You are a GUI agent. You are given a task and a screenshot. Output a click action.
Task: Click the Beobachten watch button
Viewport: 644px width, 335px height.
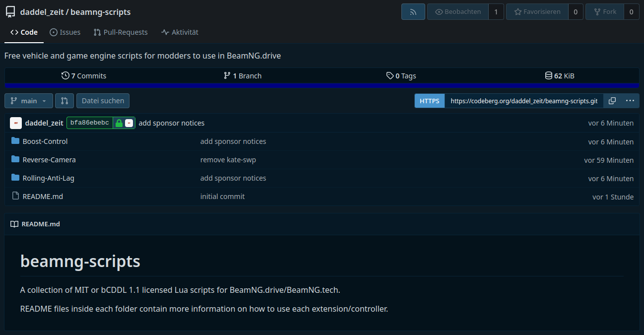point(457,11)
